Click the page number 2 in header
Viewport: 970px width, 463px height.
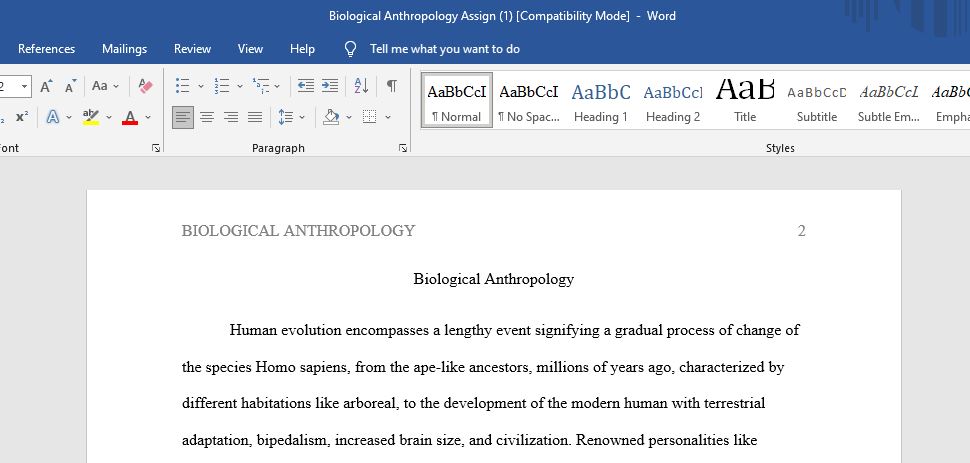(802, 231)
